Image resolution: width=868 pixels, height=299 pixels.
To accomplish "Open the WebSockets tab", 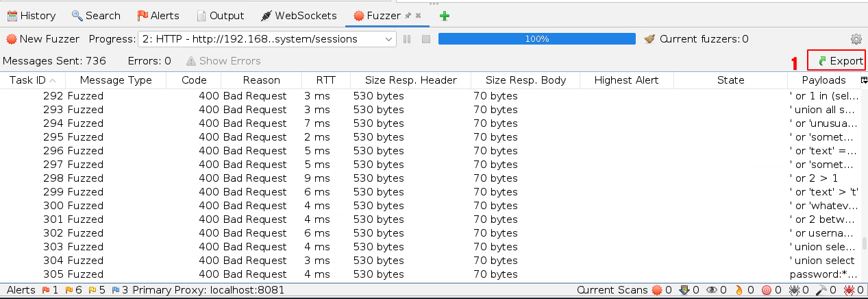I will [299, 15].
